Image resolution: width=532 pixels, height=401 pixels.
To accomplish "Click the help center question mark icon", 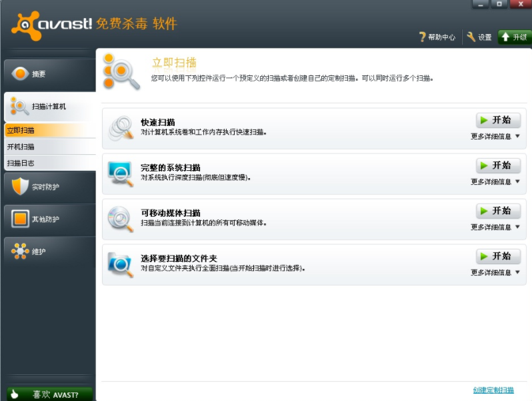I will coord(422,37).
